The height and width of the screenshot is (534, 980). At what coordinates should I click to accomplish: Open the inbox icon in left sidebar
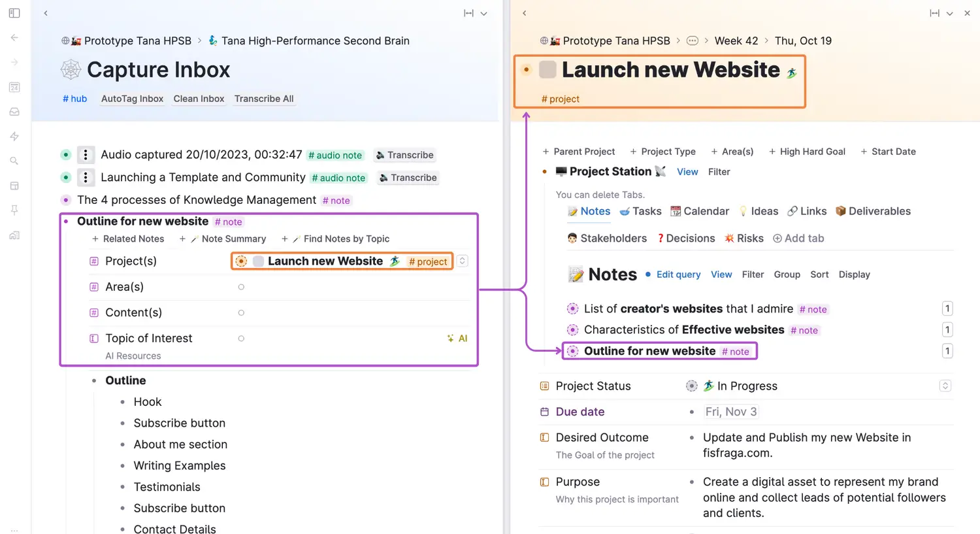click(x=14, y=112)
